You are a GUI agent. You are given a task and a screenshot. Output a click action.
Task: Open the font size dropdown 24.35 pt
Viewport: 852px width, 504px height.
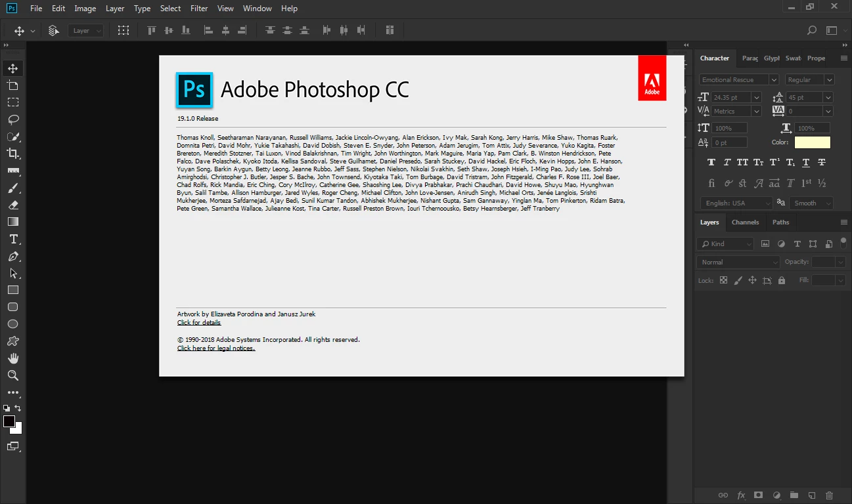tap(736, 97)
